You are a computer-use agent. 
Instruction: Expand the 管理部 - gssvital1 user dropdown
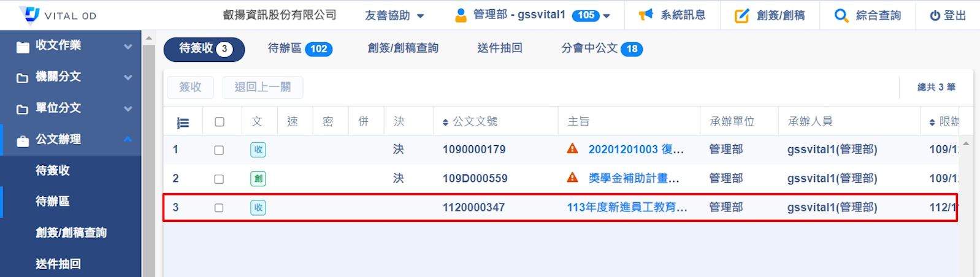532,15
